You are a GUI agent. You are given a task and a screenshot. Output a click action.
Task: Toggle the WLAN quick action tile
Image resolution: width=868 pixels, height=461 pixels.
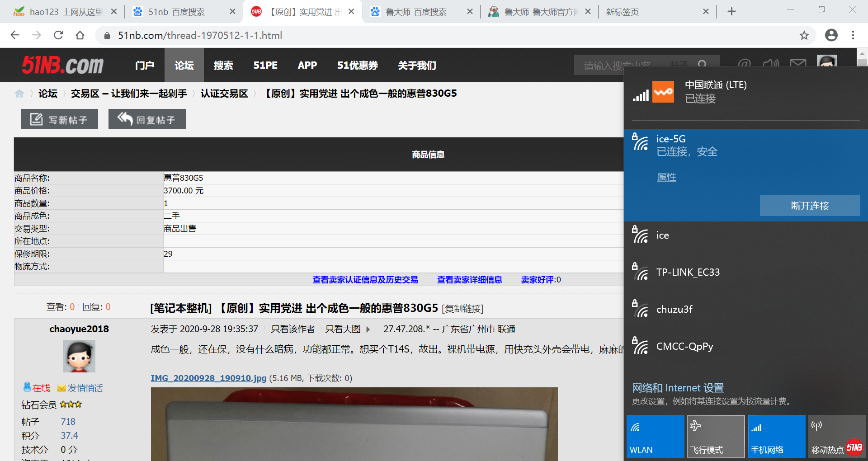click(655, 437)
